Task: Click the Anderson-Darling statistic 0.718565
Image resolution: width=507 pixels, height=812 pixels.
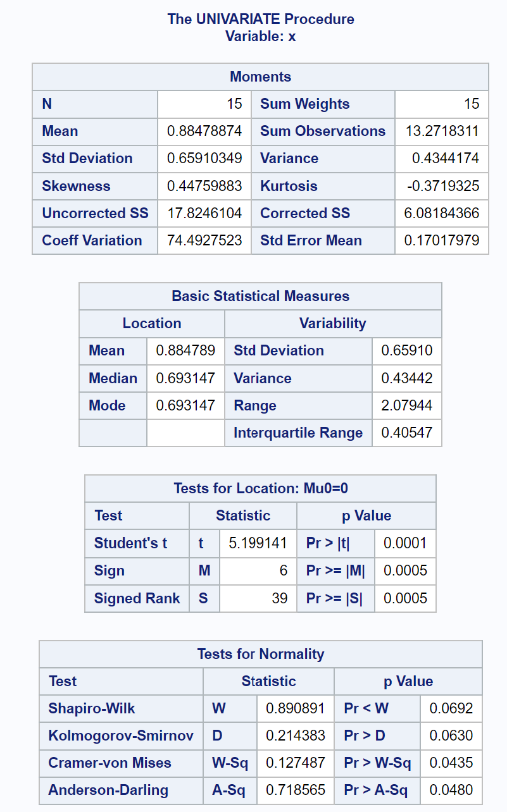Action: pyautogui.click(x=296, y=790)
